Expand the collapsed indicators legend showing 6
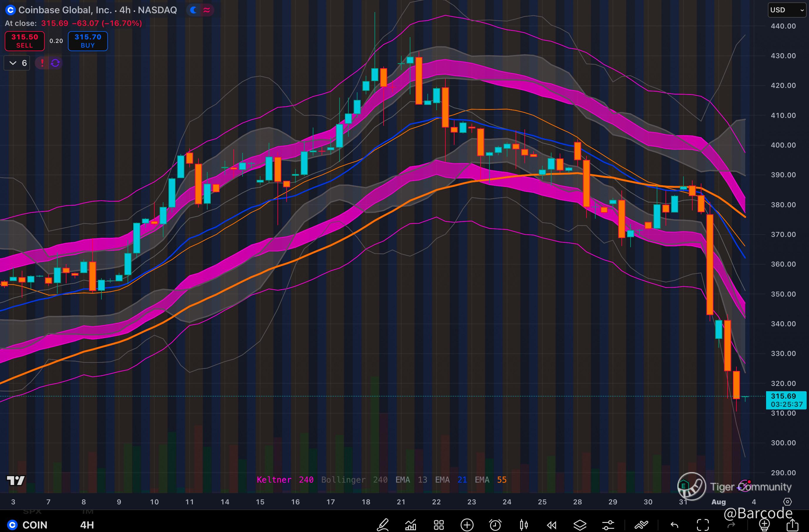 [17, 63]
